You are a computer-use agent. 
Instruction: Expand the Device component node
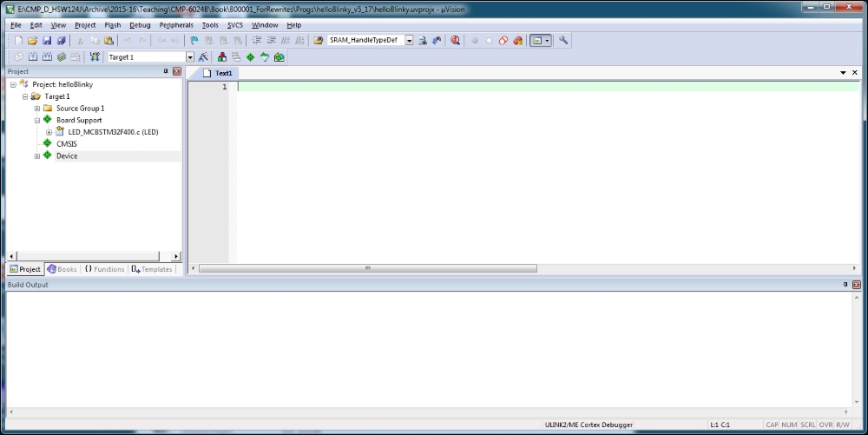37,156
